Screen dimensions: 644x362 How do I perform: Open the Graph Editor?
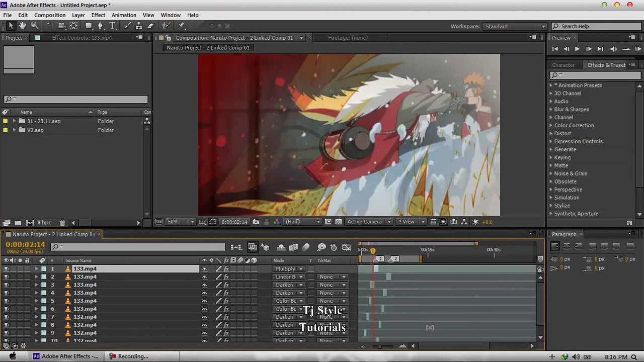click(x=347, y=247)
